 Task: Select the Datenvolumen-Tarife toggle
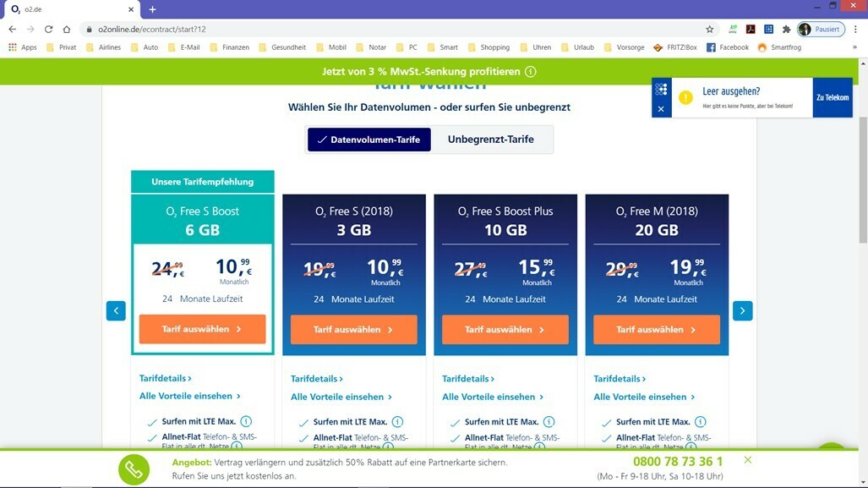[369, 140]
